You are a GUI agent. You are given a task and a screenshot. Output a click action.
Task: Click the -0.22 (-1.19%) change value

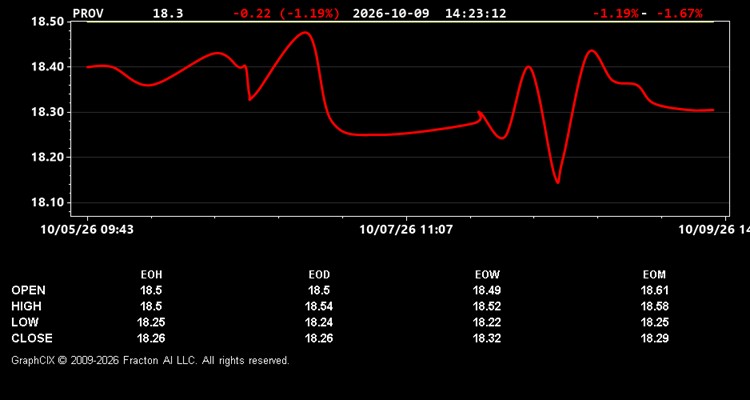(x=287, y=13)
